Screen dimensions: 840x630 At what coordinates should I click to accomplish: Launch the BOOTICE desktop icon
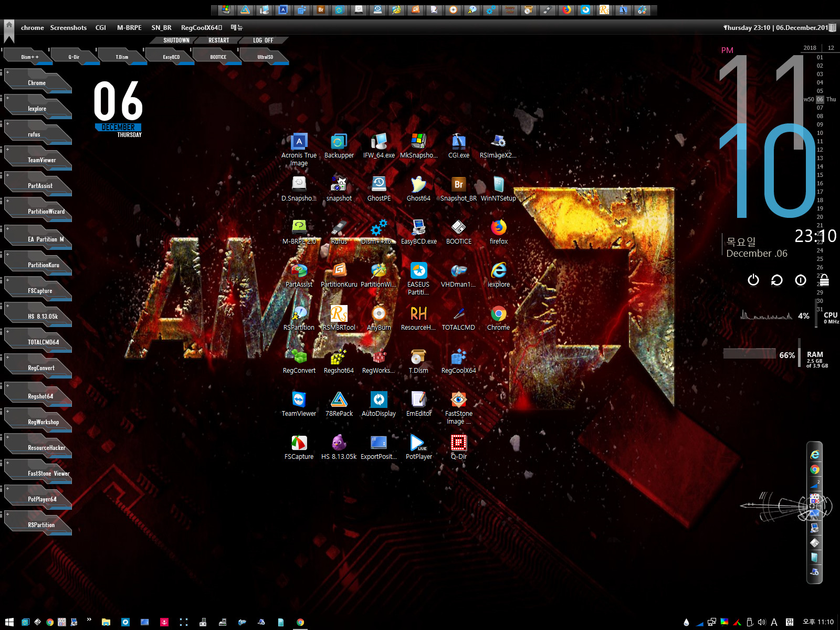click(x=458, y=232)
